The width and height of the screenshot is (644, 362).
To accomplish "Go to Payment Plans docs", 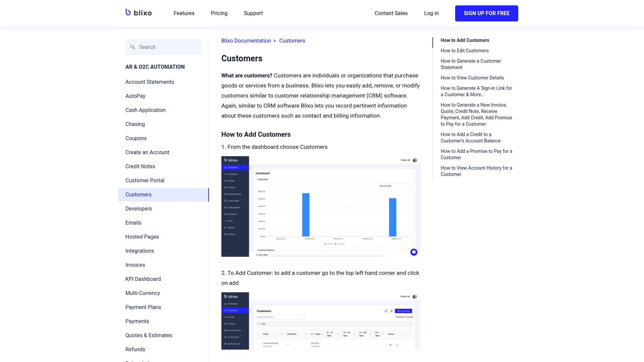I will (143, 307).
